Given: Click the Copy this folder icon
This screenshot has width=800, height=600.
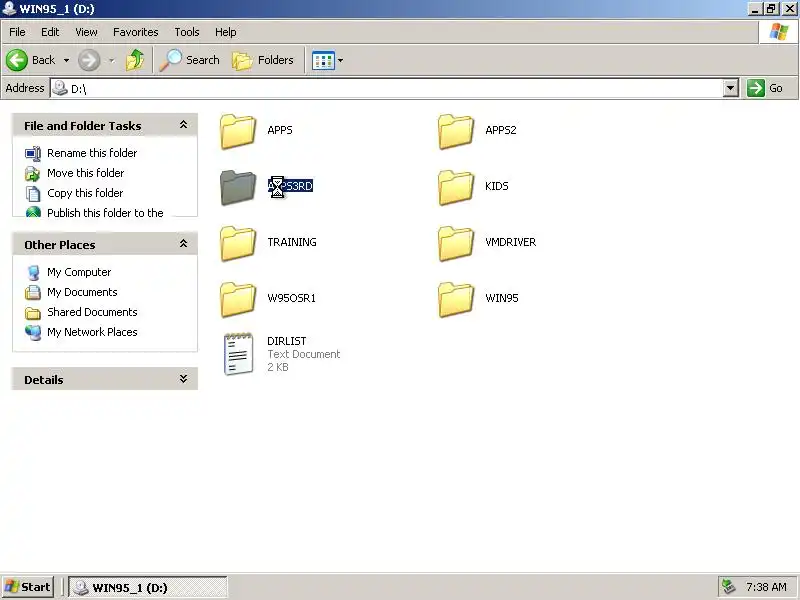Looking at the screenshot, I should click(x=33, y=193).
